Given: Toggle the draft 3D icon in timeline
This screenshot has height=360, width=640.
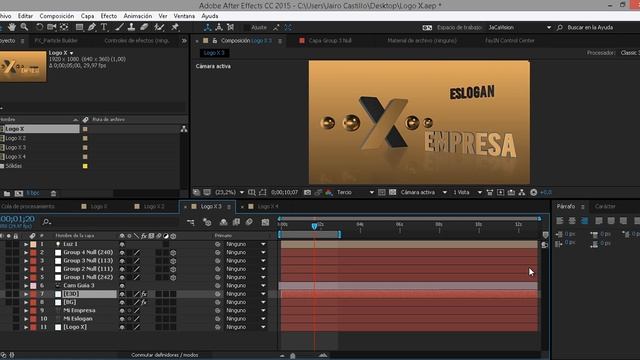Looking at the screenshot, I should (207, 222).
